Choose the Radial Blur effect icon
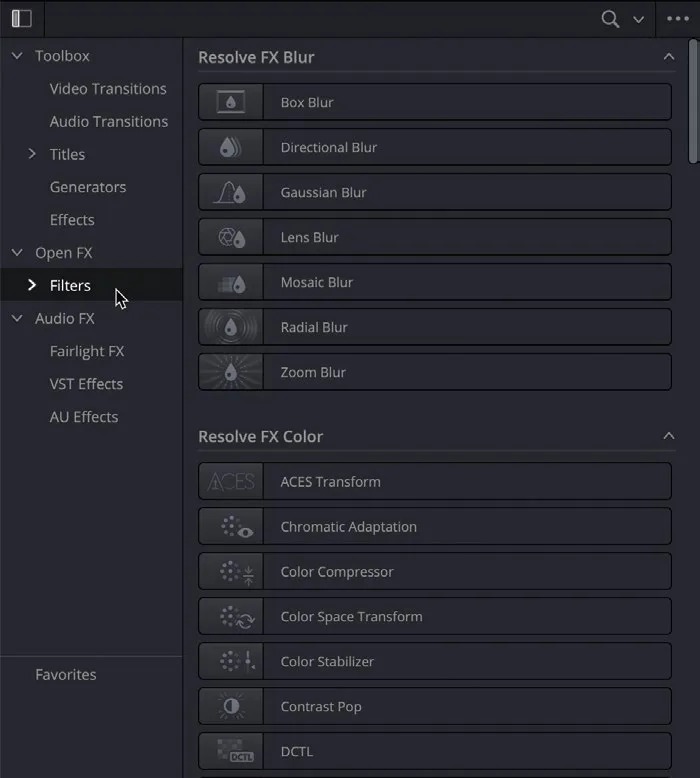Image resolution: width=700 pixels, height=778 pixels. [231, 327]
